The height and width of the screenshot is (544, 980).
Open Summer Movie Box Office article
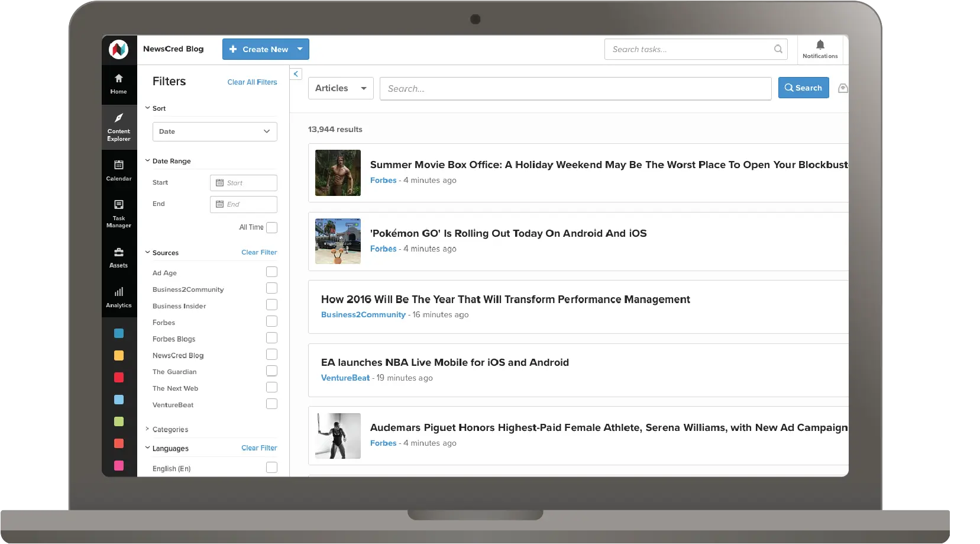click(609, 165)
